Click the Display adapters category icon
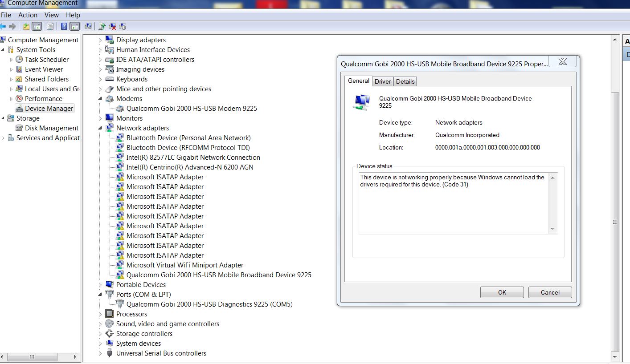The height and width of the screenshot is (364, 630). [109, 40]
